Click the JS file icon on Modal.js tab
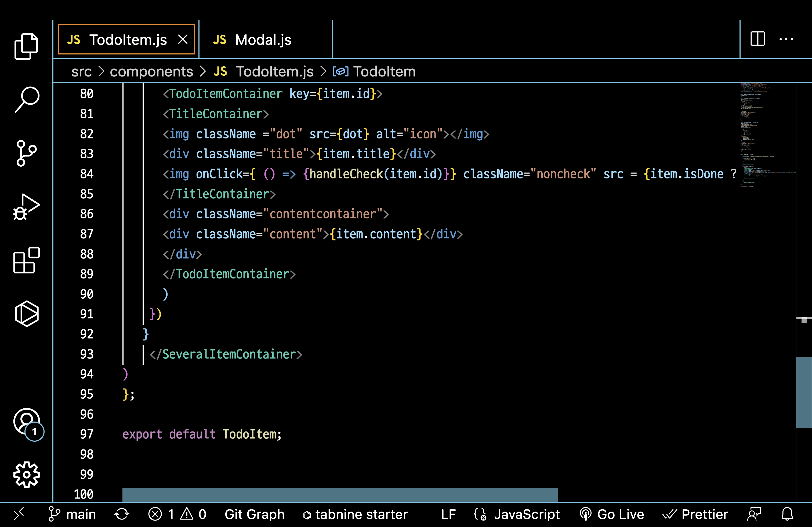The image size is (812, 527). pyautogui.click(x=219, y=39)
